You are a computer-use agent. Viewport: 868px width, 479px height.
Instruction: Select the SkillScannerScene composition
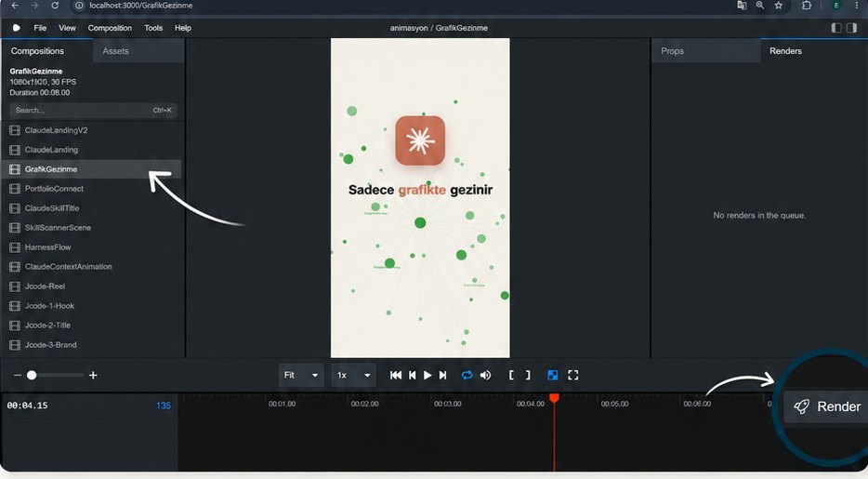[91, 228]
